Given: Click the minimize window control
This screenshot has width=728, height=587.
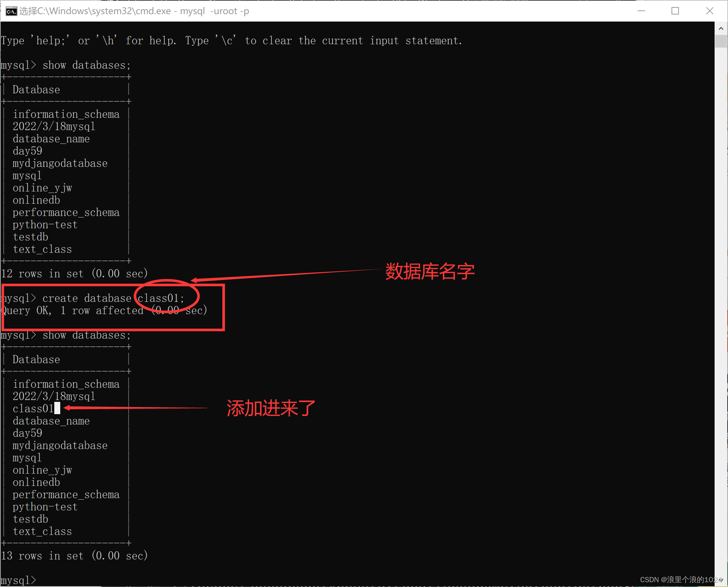Looking at the screenshot, I should point(641,11).
